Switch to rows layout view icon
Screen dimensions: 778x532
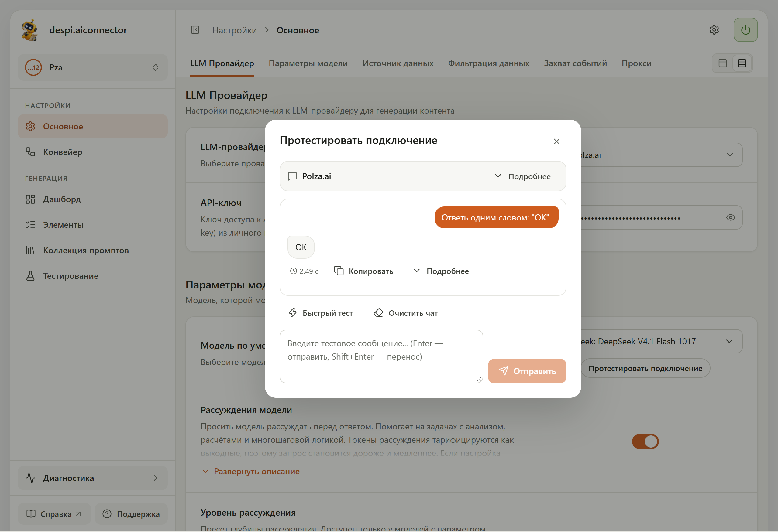(742, 63)
